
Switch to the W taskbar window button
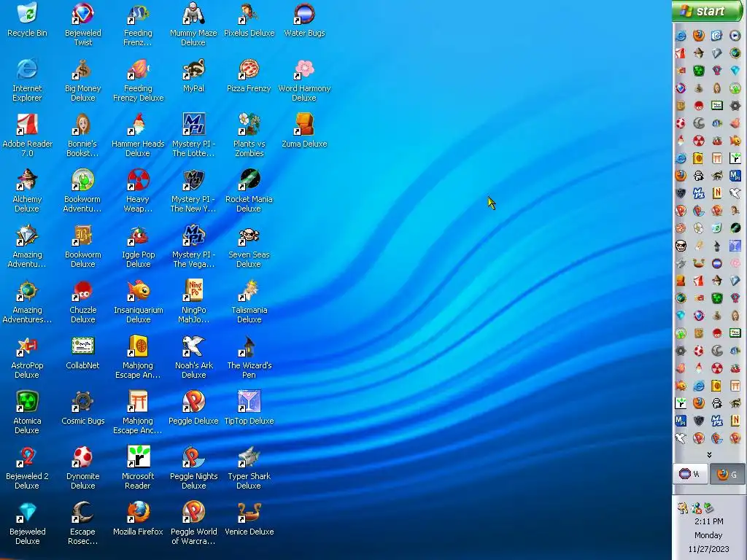click(x=690, y=474)
